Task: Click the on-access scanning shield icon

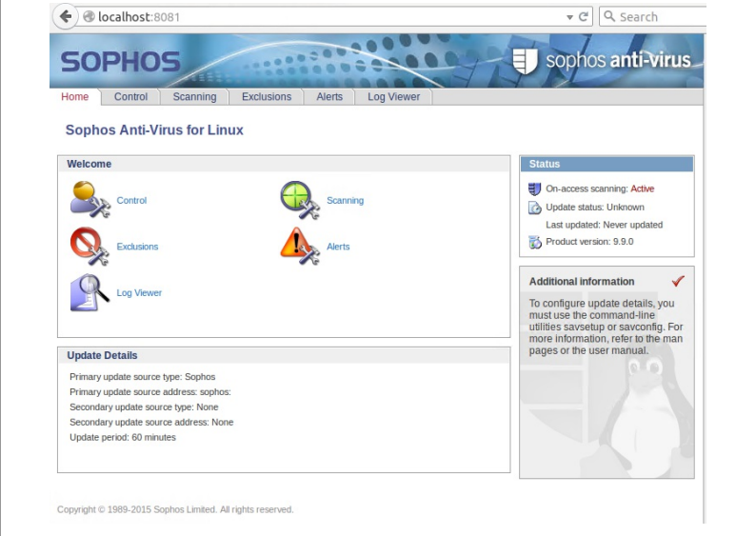Action: (x=535, y=189)
